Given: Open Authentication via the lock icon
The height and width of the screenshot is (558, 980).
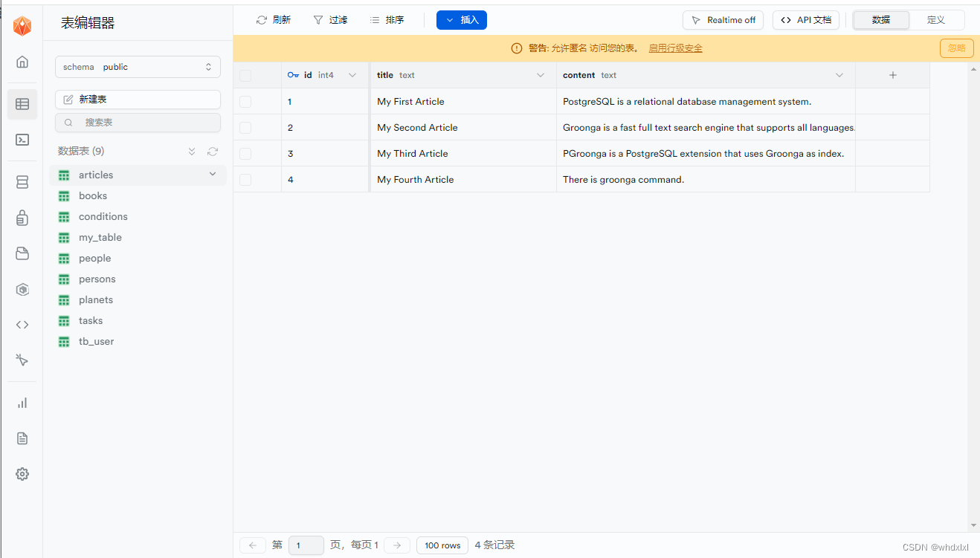Looking at the screenshot, I should point(22,217).
